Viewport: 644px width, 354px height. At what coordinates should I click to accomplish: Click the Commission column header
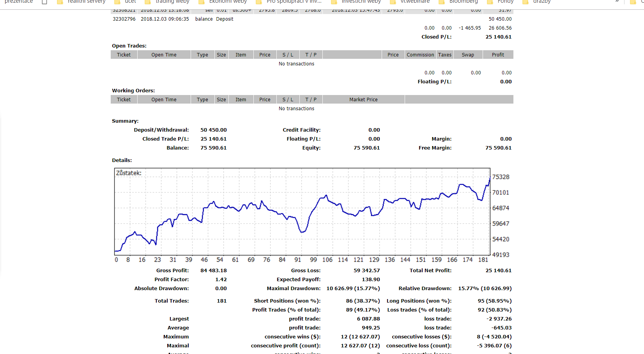420,55
